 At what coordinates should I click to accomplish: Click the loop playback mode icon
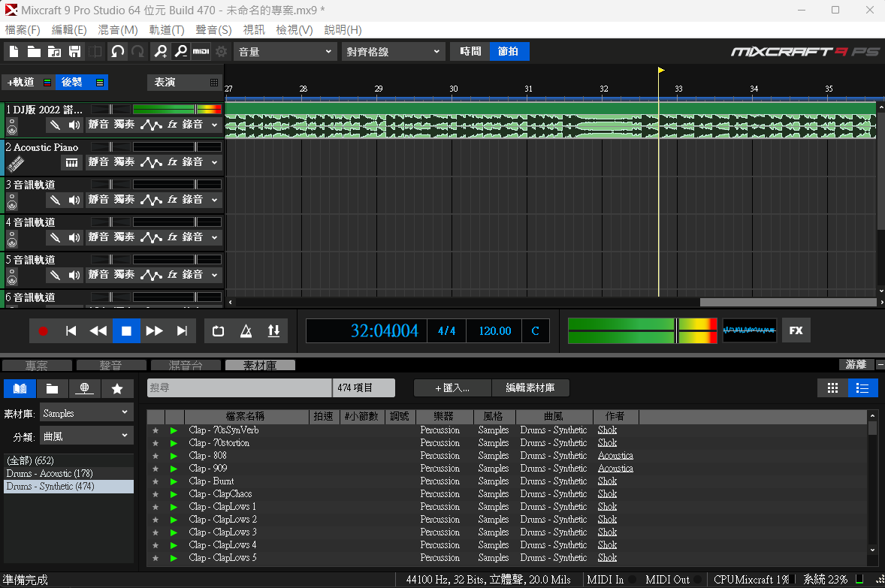219,331
